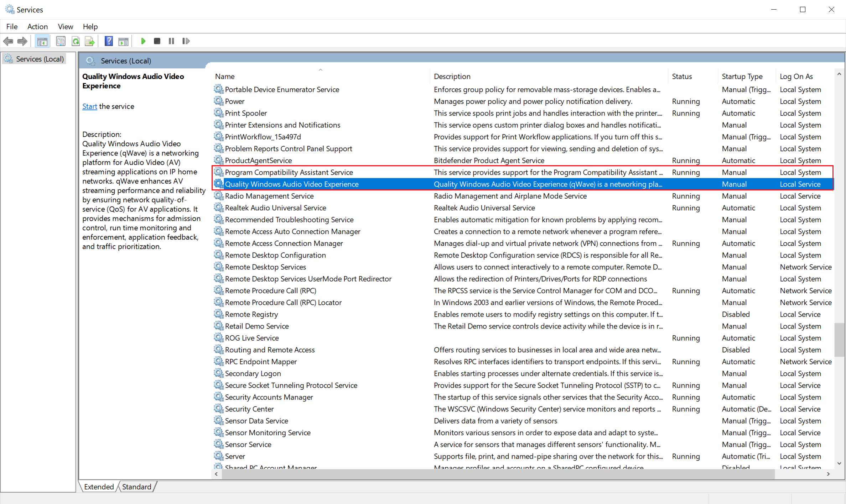The image size is (846, 504).
Task: Open the File menu
Action: [x=12, y=27]
